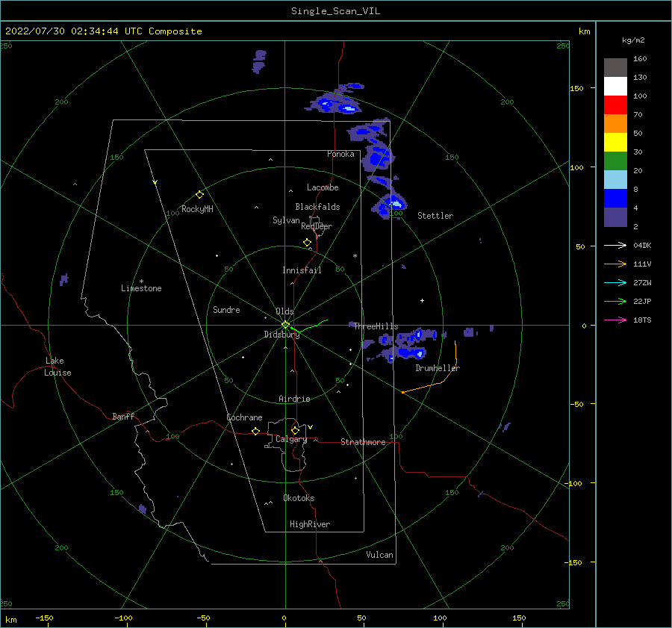Click the yellow diamond marker below RedDeer
Screen dimensions: 672x628
[308, 243]
